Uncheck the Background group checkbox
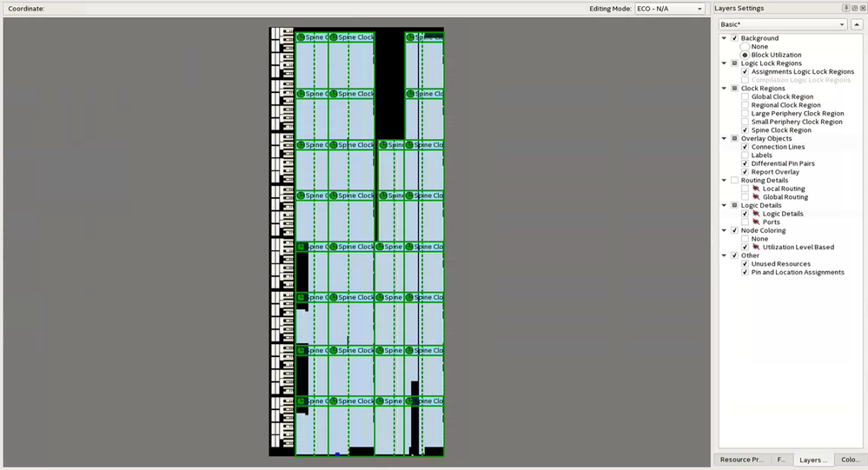 734,38
